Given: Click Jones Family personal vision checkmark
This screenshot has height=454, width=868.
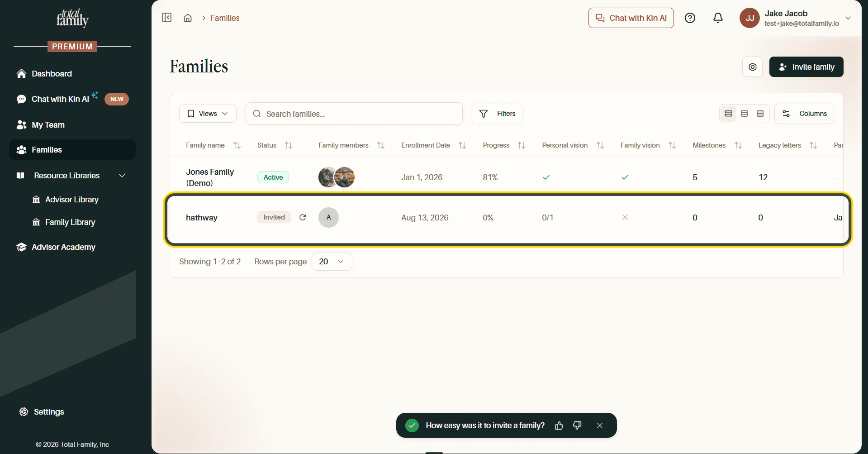Looking at the screenshot, I should (546, 177).
